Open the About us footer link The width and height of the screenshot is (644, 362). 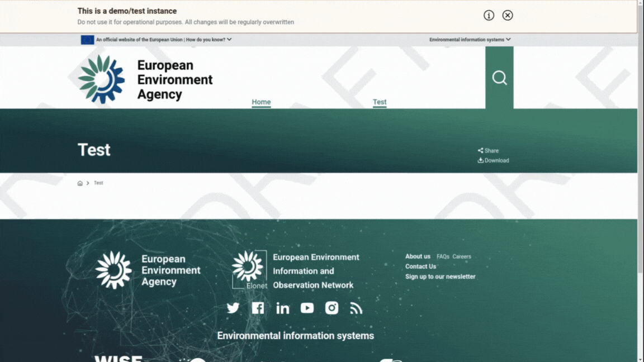click(x=418, y=256)
